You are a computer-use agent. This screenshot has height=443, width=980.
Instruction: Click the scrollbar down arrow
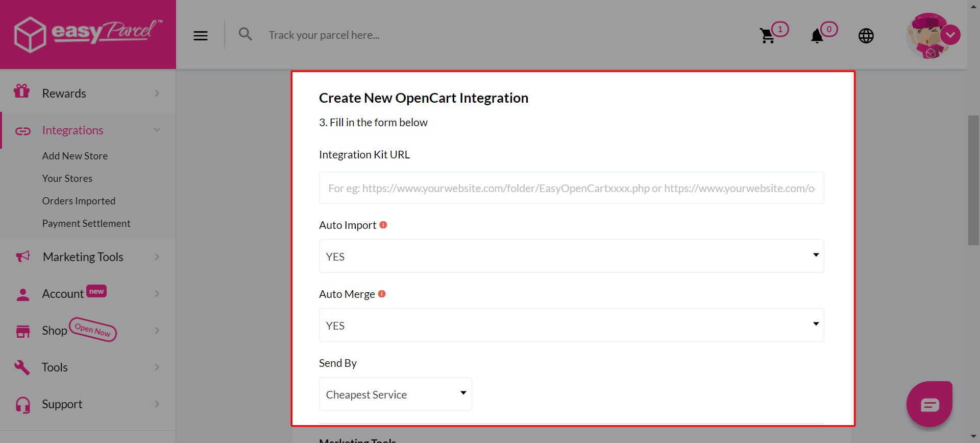[x=973, y=437]
